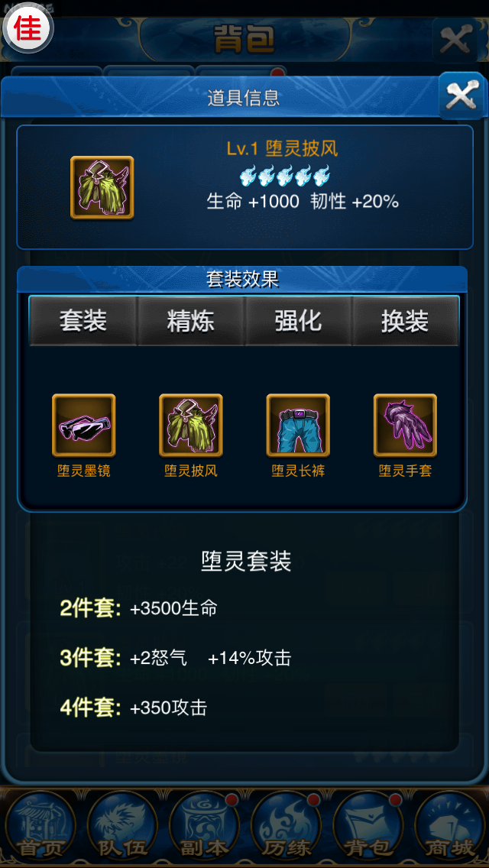489x868 pixels.
Task: Switch to the 强化 enhance tab
Action: [298, 321]
